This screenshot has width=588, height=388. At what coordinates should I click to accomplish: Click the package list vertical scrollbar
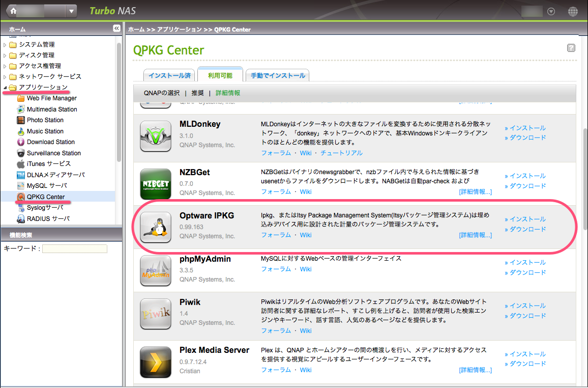coord(585,178)
